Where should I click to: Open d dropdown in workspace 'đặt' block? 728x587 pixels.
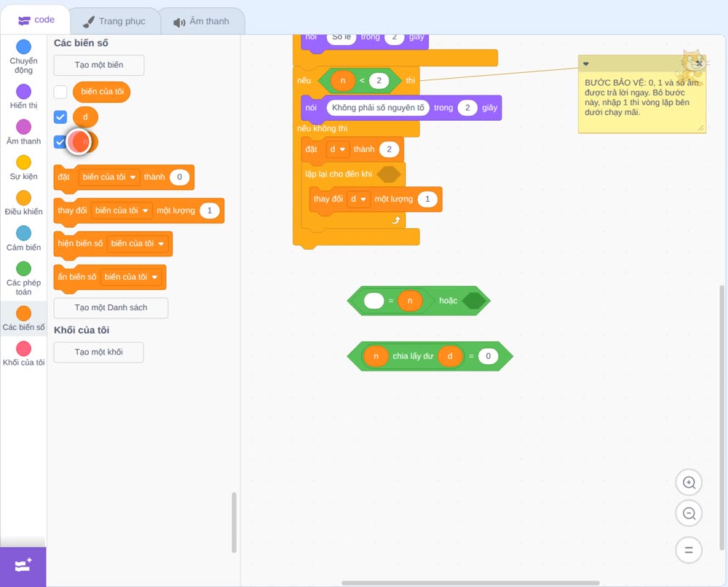tap(338, 149)
